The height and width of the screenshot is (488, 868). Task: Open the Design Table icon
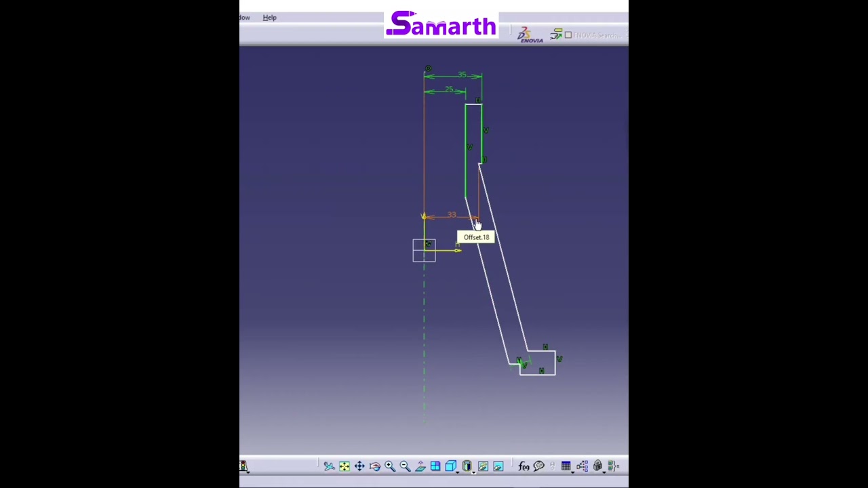coord(566,466)
